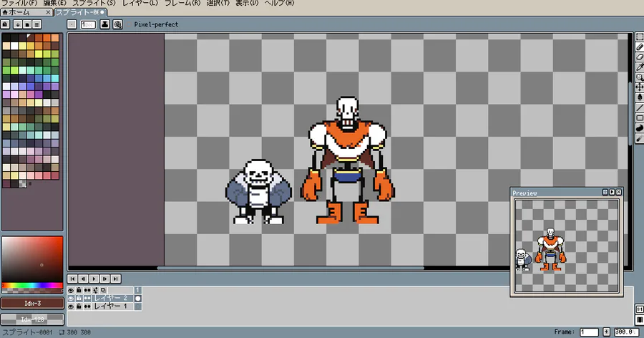Toggle the Pixel-perfect checkbox
644x338 pixels.
click(152, 24)
